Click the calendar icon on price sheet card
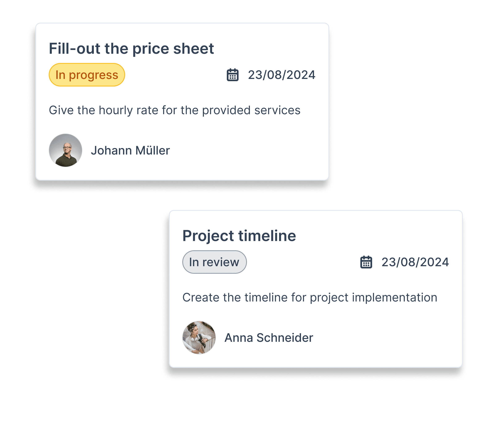 click(231, 75)
